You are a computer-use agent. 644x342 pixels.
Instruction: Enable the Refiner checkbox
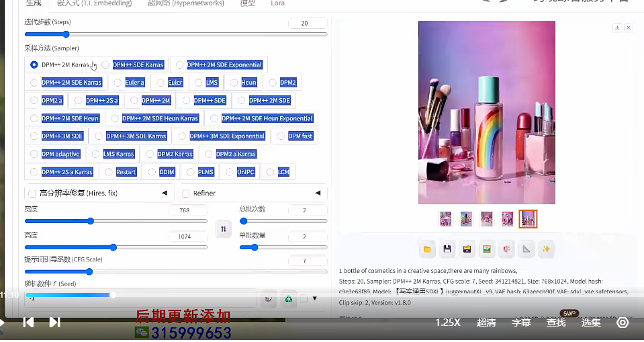pyautogui.click(x=185, y=194)
